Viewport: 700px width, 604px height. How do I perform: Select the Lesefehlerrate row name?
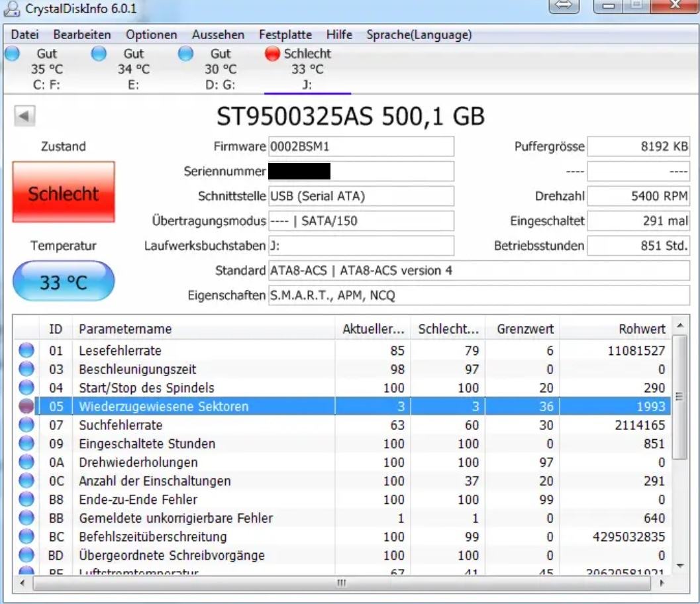pyautogui.click(x=120, y=350)
